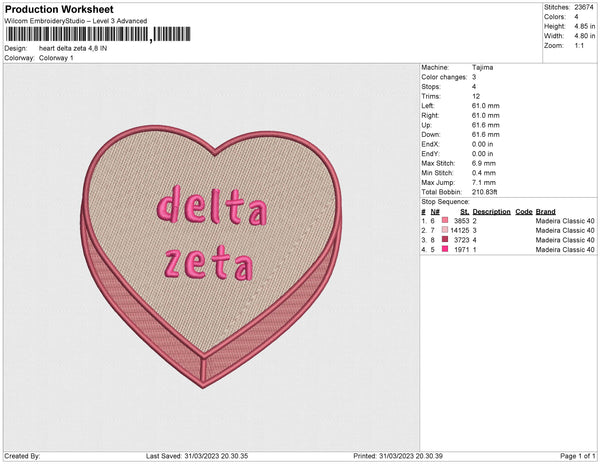Click the Color changes value 3

[474, 77]
